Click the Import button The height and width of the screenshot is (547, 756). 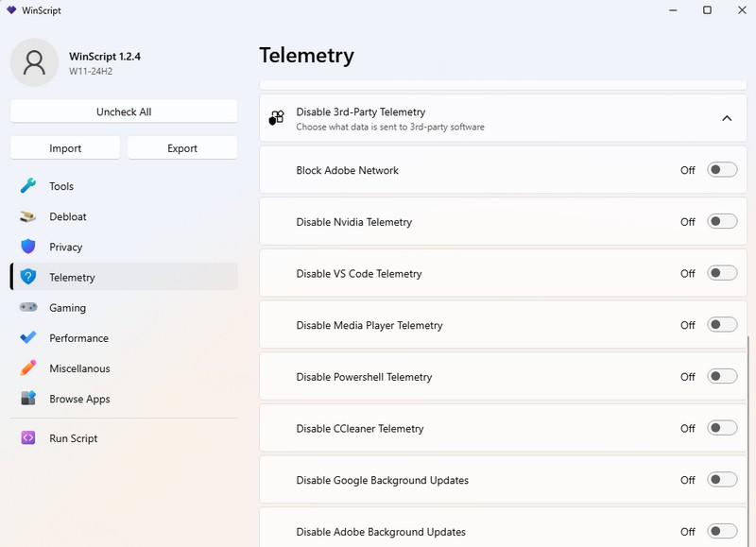(65, 148)
